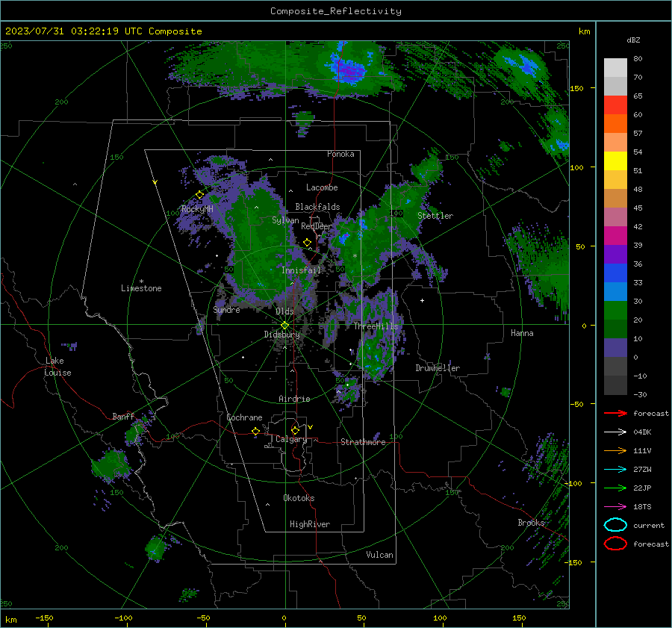
Task: Click the Calgary city label
Action: click(x=291, y=439)
